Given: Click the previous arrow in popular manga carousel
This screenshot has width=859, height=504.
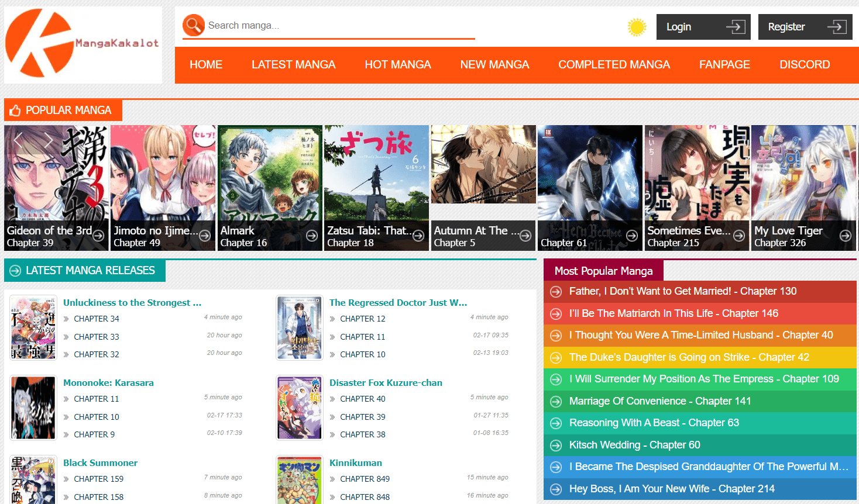Looking at the screenshot, I should tap(18, 140).
